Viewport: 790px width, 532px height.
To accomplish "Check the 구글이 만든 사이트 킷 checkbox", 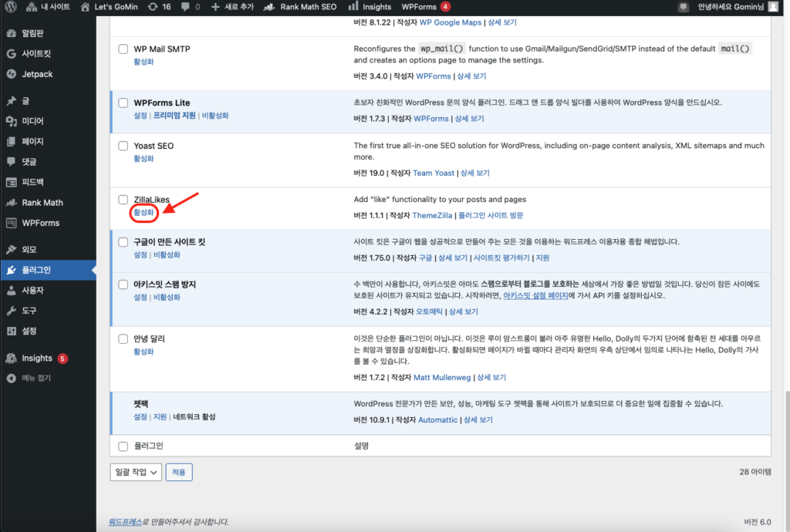I will [x=123, y=242].
